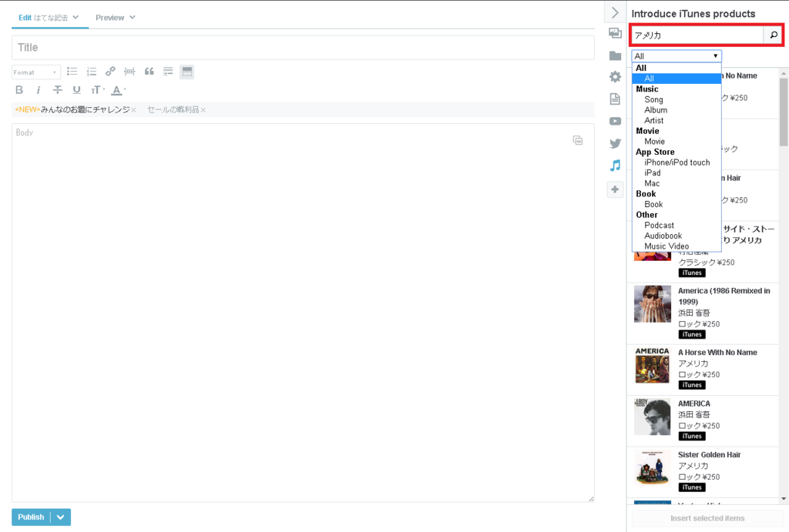Apply underline formatting
This screenshot has width=789, height=532.
coord(76,90)
